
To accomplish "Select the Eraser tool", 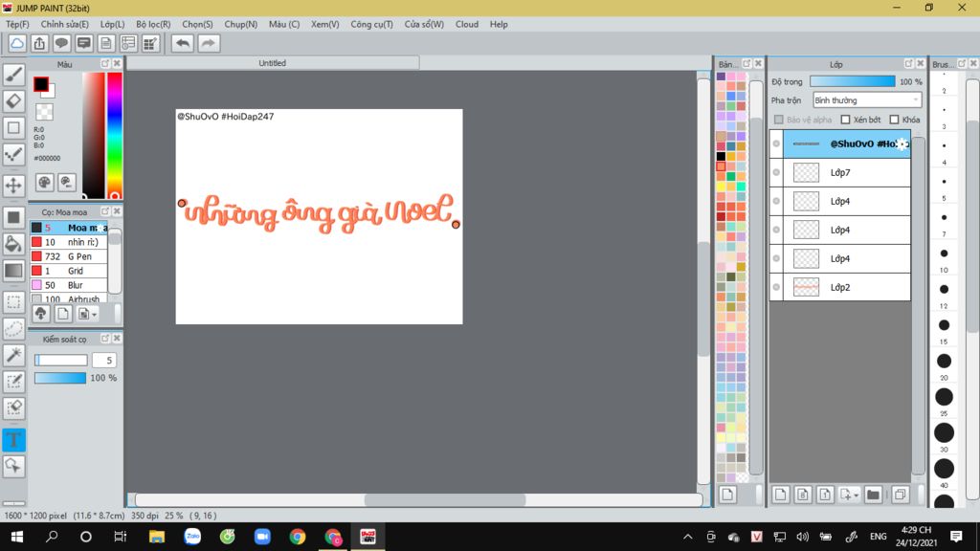I will [13, 101].
